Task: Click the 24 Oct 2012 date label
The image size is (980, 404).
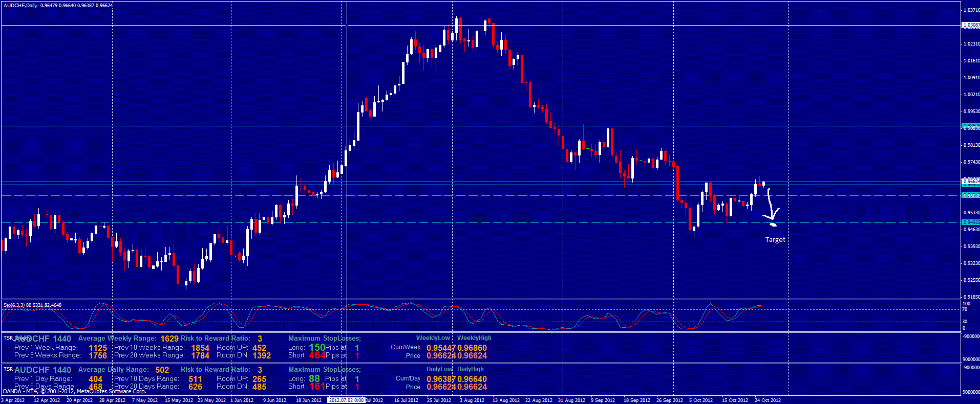Action: pos(768,400)
